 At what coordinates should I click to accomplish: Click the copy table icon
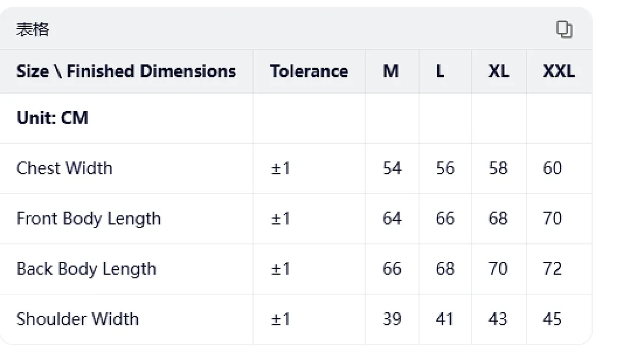click(x=564, y=29)
